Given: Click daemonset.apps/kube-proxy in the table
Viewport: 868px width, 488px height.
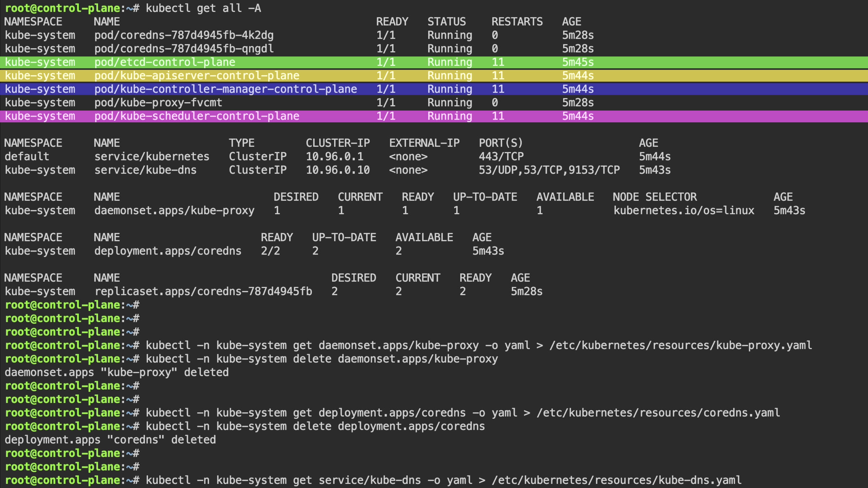Looking at the screenshot, I should [x=174, y=210].
